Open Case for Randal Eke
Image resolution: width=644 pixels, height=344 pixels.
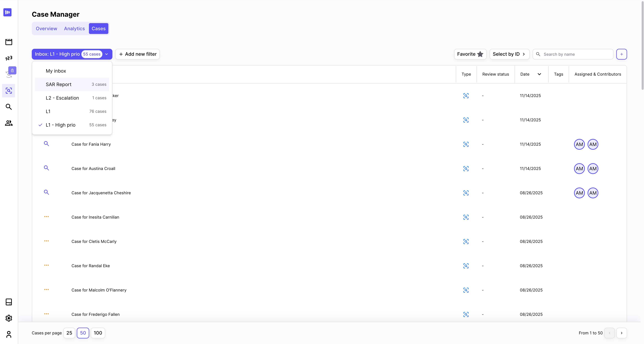[90, 266]
